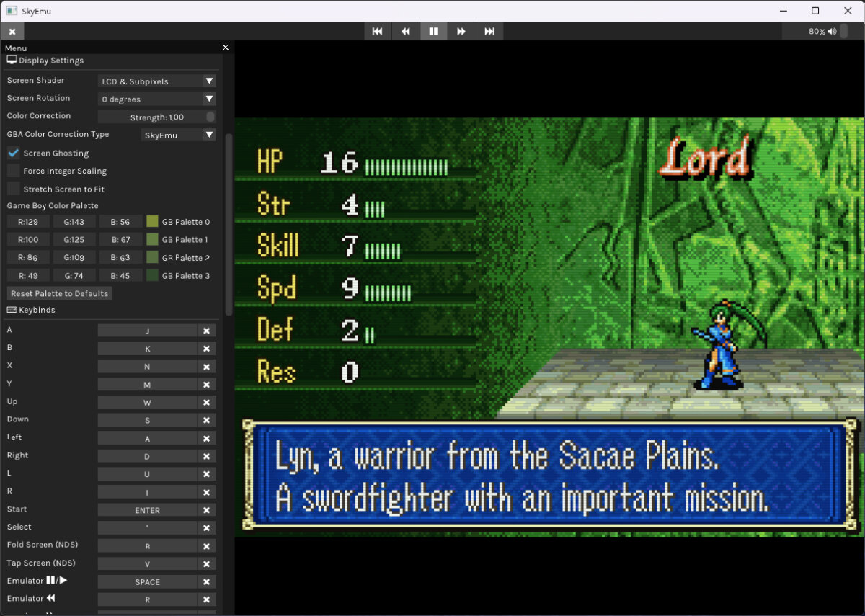Open the GB Palette 0 color swatch

tap(152, 222)
